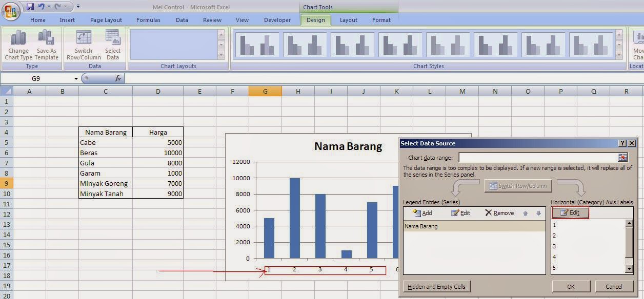
Task: Click the Insert Function fx icon
Action: 119,78
